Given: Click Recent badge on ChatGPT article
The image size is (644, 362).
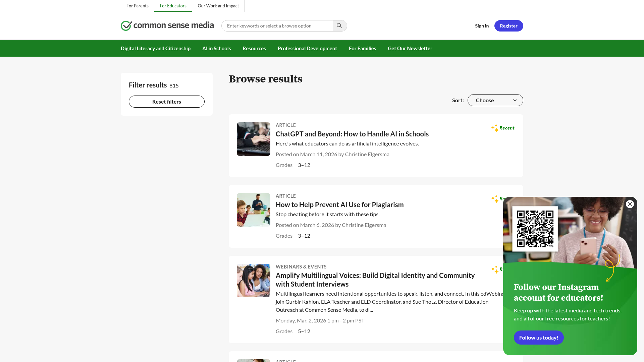Looking at the screenshot, I should [x=503, y=128].
